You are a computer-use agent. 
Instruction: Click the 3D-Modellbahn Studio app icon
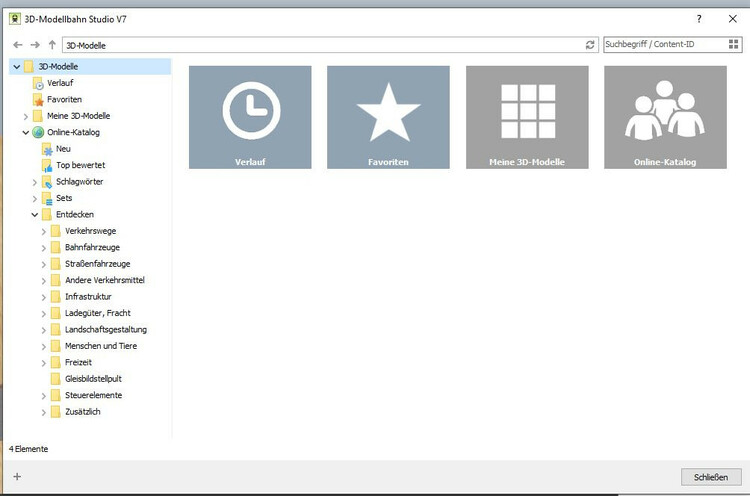(15, 19)
